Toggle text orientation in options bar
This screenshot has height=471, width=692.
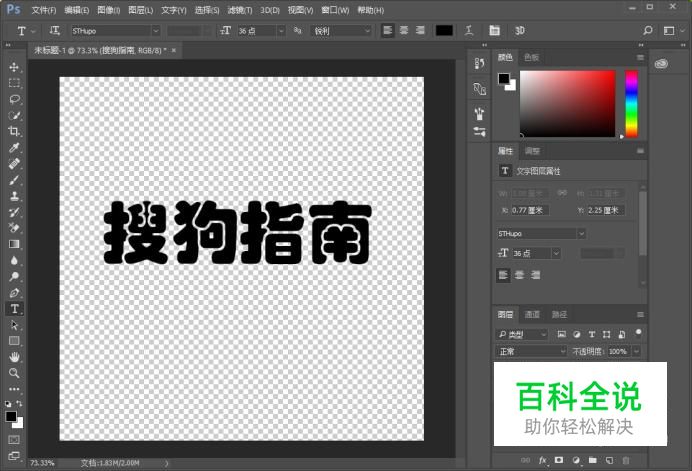coord(54,30)
